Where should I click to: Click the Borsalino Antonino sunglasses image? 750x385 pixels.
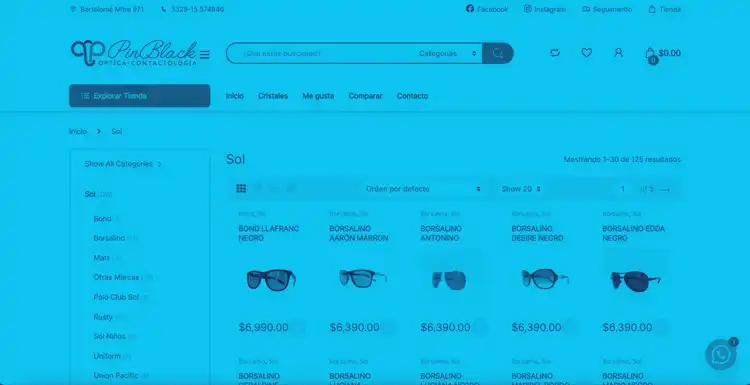449,280
